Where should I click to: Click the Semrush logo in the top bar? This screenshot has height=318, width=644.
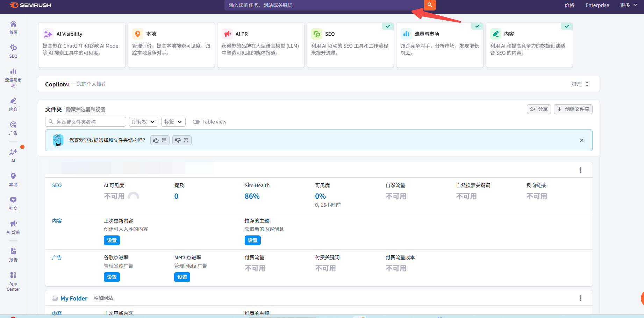30,5
